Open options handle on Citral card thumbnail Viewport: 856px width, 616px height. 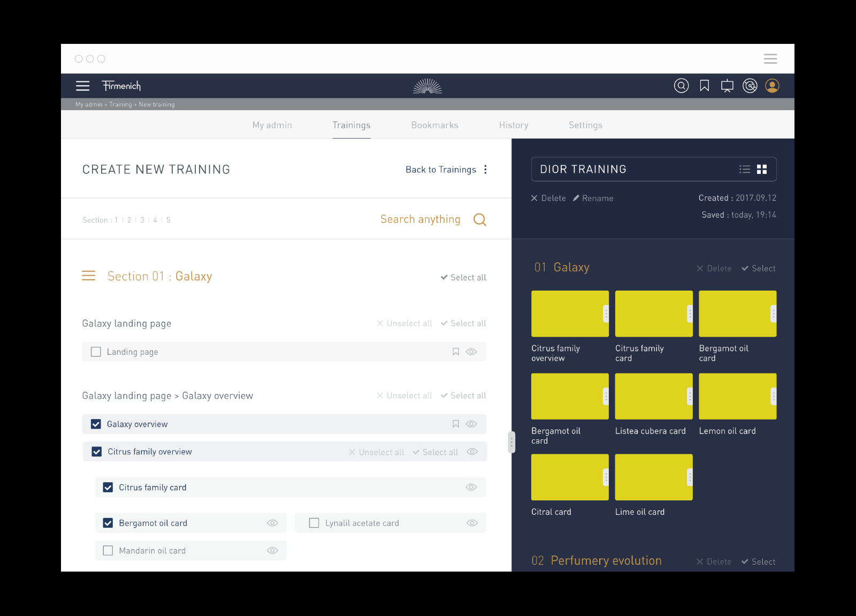pyautogui.click(x=606, y=477)
